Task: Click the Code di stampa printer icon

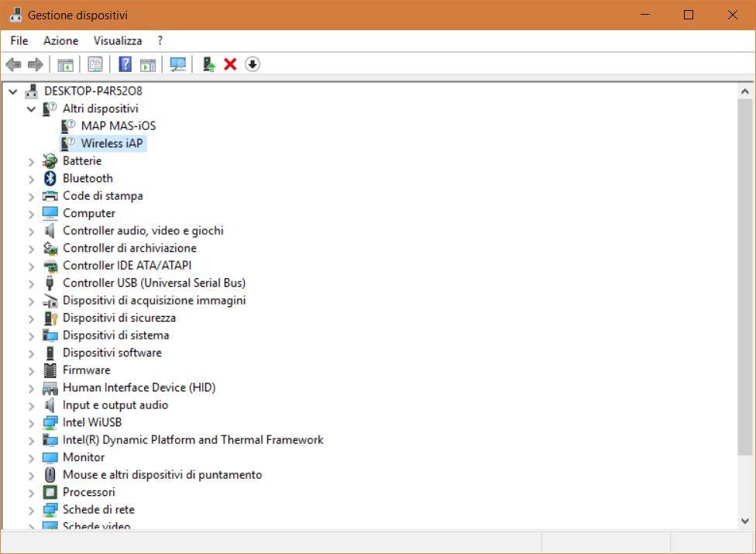Action: click(50, 196)
